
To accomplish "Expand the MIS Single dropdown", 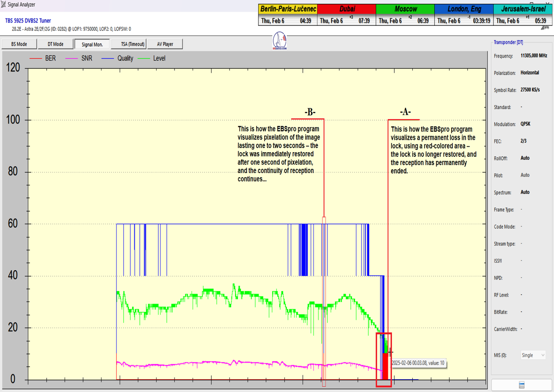I will pos(533,355).
